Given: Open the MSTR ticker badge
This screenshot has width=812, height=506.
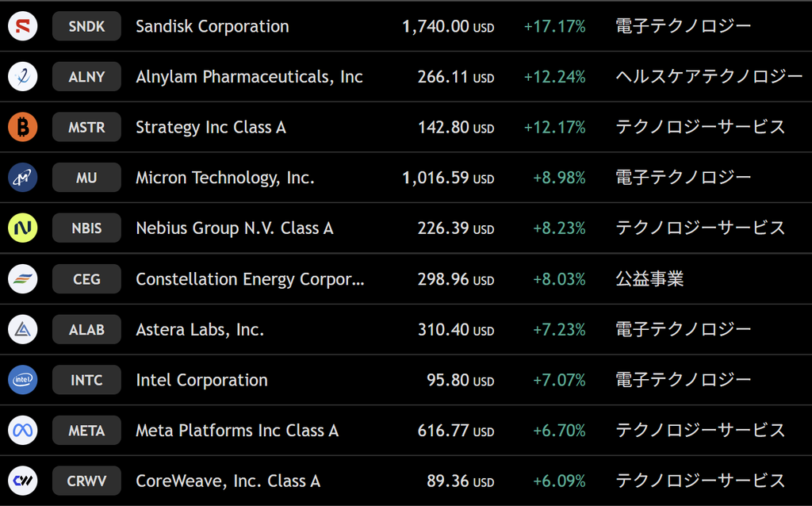Looking at the screenshot, I should point(86,127).
